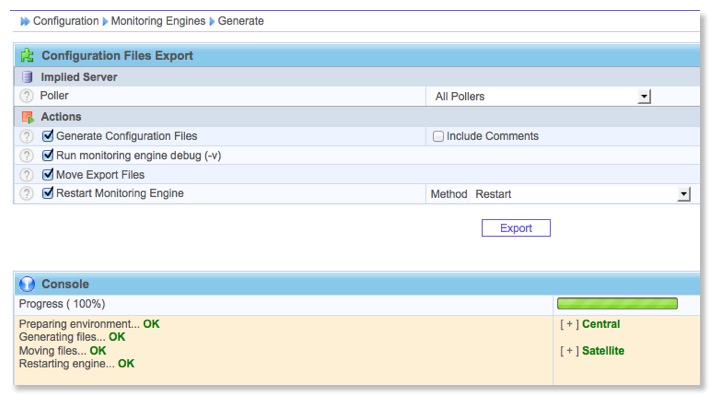Click the 'Restarting engine... OK' line
710x395 pixels.
pyautogui.click(x=77, y=364)
